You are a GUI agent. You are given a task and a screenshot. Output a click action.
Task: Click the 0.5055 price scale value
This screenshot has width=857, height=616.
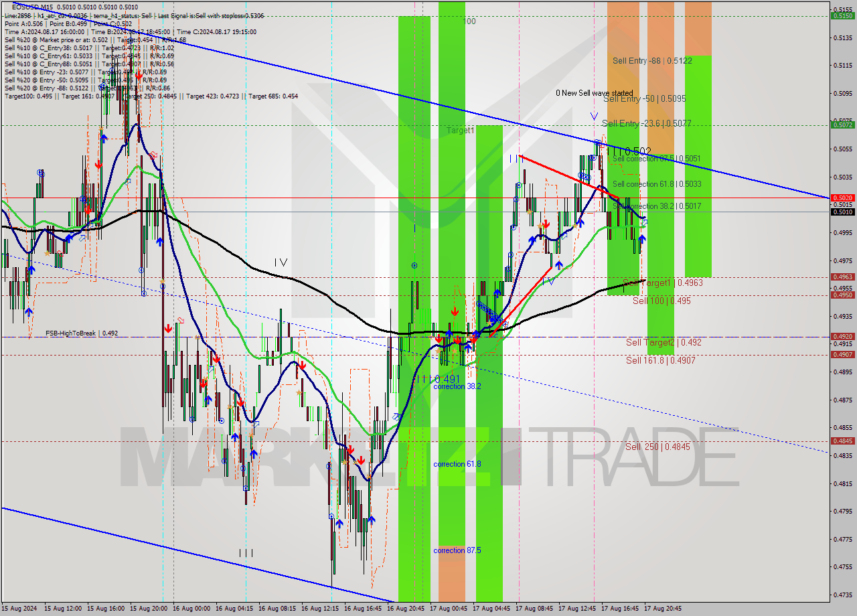pos(842,149)
